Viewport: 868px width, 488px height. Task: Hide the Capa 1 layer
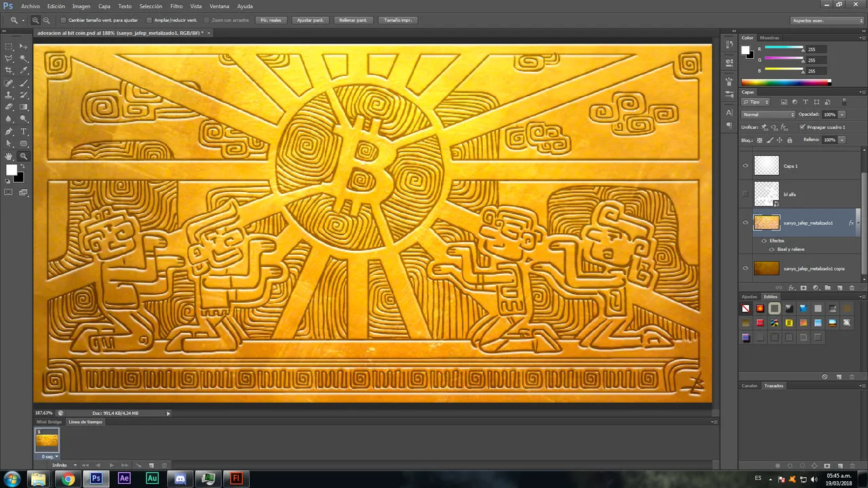click(x=745, y=165)
